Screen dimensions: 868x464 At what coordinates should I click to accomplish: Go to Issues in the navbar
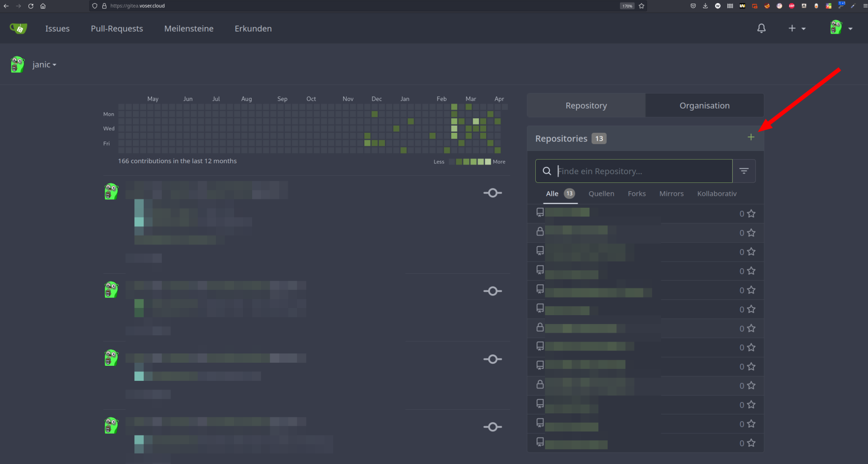tap(57, 28)
